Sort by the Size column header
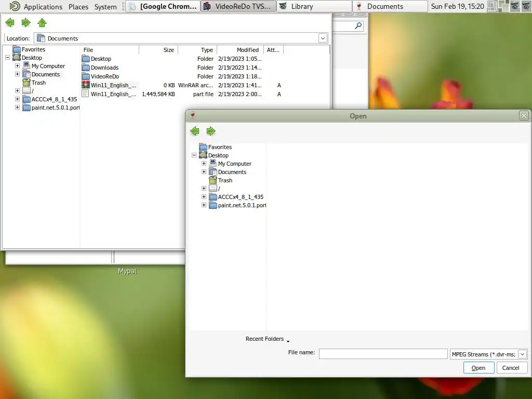Image resolution: width=532 pixels, height=399 pixels. pyautogui.click(x=158, y=50)
